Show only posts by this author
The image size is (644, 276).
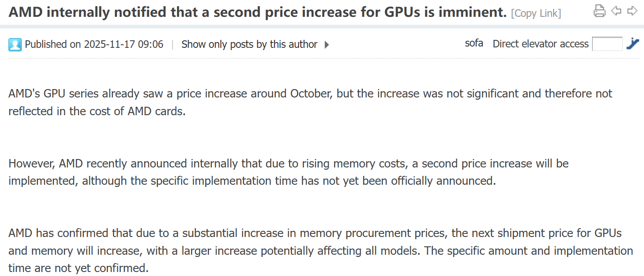pos(249,44)
